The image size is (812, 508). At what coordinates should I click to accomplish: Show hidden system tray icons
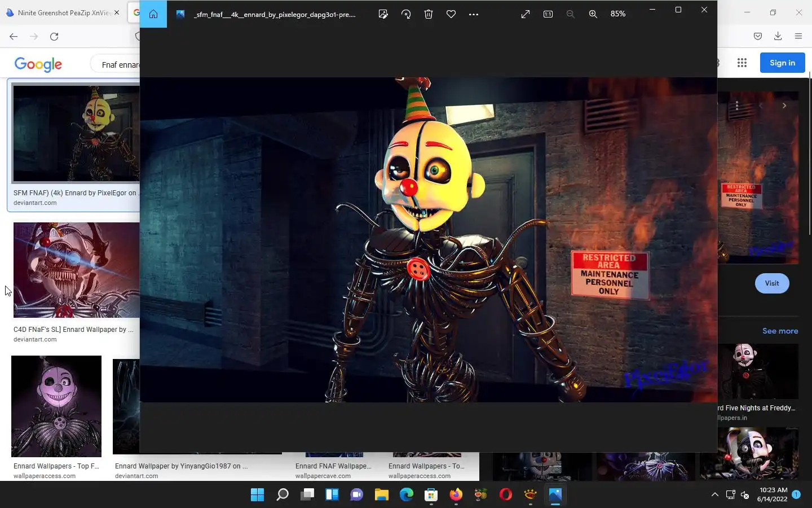[x=715, y=495]
